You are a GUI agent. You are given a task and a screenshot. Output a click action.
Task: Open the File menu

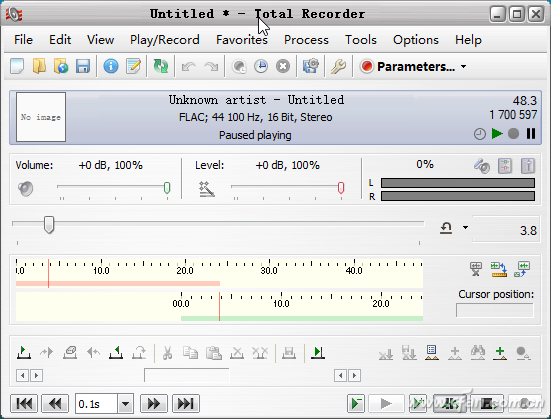(x=24, y=40)
